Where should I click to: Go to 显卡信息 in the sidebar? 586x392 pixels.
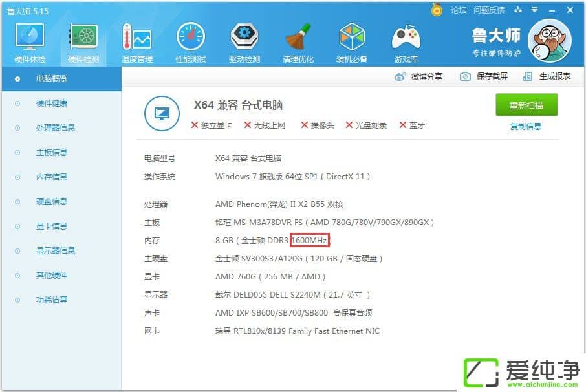52,226
